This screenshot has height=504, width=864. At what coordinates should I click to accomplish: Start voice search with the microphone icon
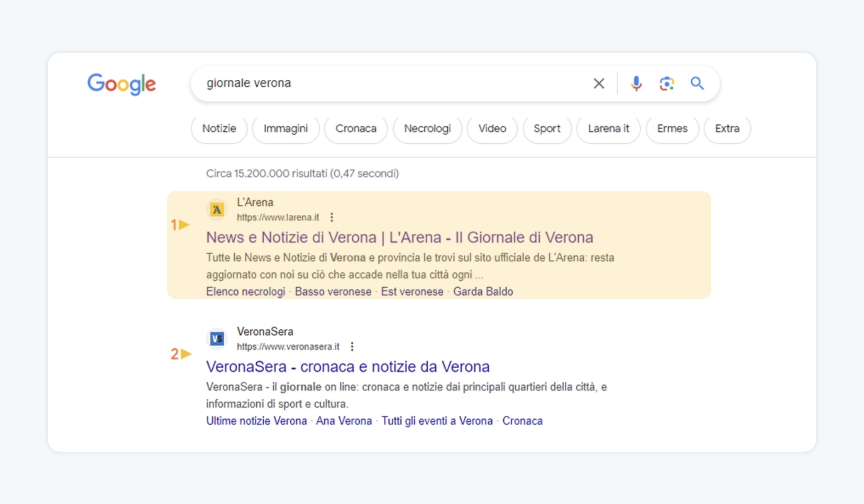point(636,83)
